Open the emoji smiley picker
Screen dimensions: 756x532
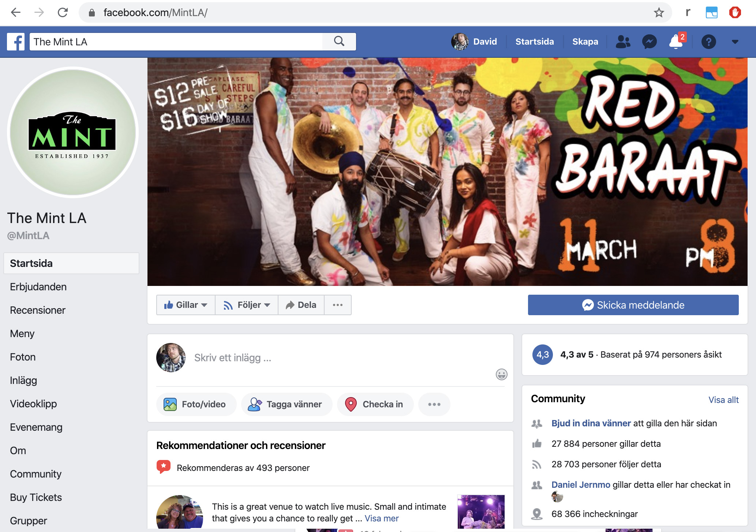tap(501, 374)
